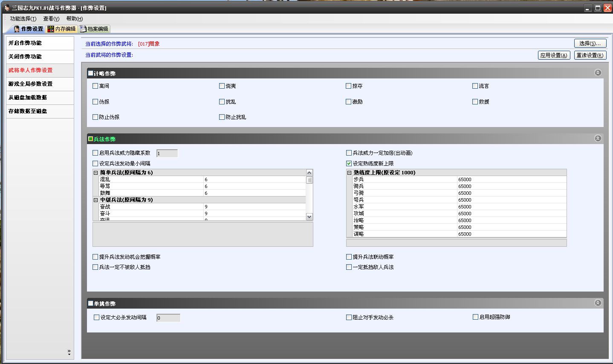613x364 pixels.
Task: Collapse the 中级兵法 tree group
Action: (x=96, y=200)
